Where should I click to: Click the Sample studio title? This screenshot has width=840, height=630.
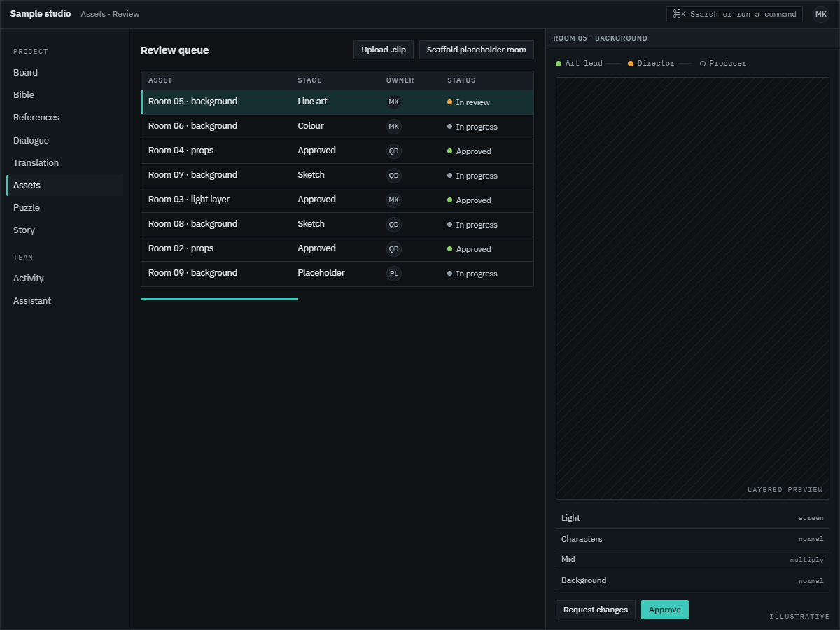coord(41,14)
